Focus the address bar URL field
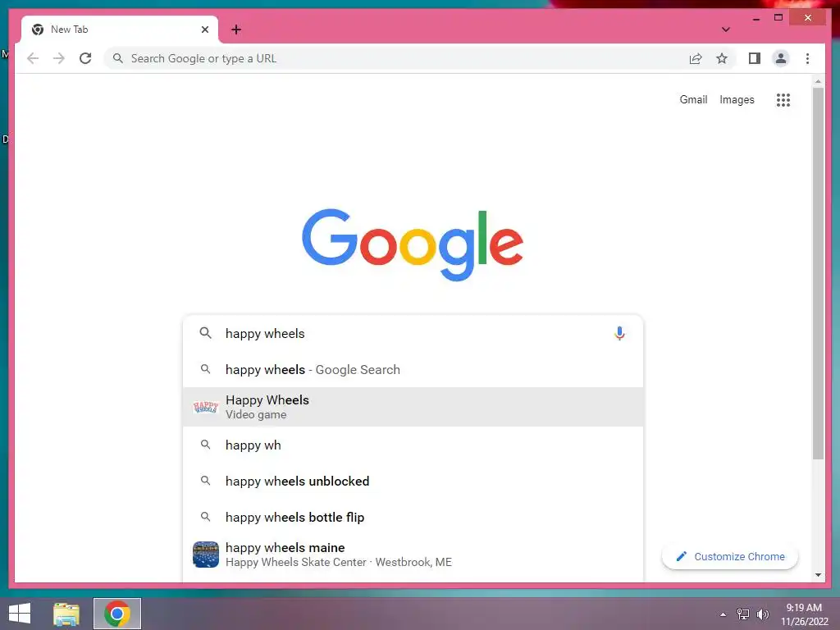This screenshot has width=840, height=630. pyautogui.click(x=396, y=58)
